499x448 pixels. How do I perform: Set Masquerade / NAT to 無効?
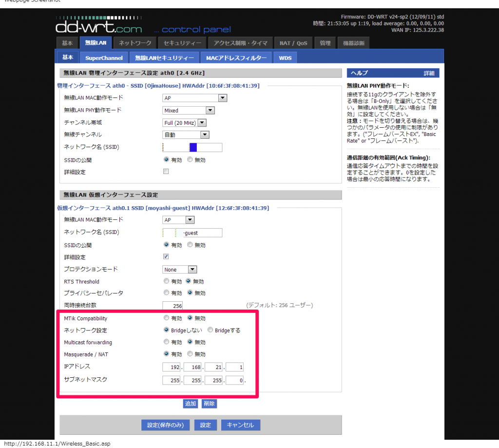pyautogui.click(x=190, y=354)
